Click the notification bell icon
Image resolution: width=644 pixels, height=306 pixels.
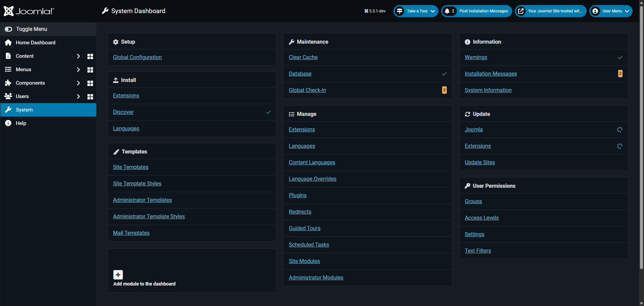[447, 11]
